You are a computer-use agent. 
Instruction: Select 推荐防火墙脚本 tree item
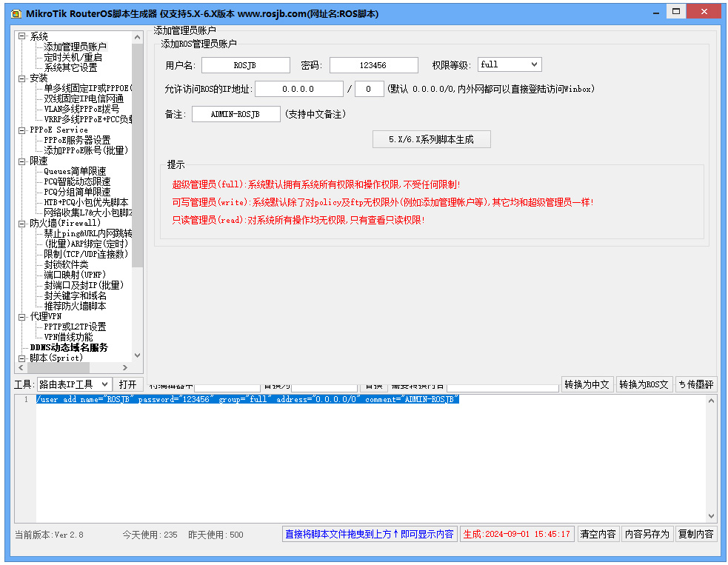(76, 306)
